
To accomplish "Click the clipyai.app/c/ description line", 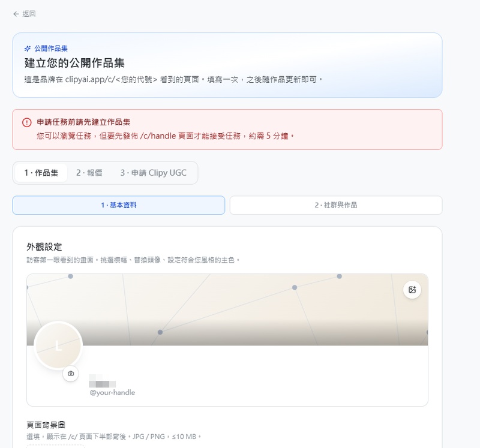I will coord(173,80).
